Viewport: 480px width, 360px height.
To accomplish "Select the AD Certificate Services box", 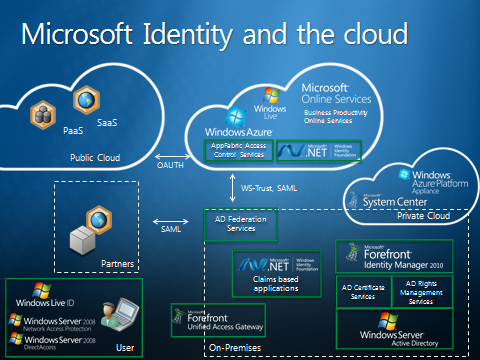I will (x=363, y=292).
